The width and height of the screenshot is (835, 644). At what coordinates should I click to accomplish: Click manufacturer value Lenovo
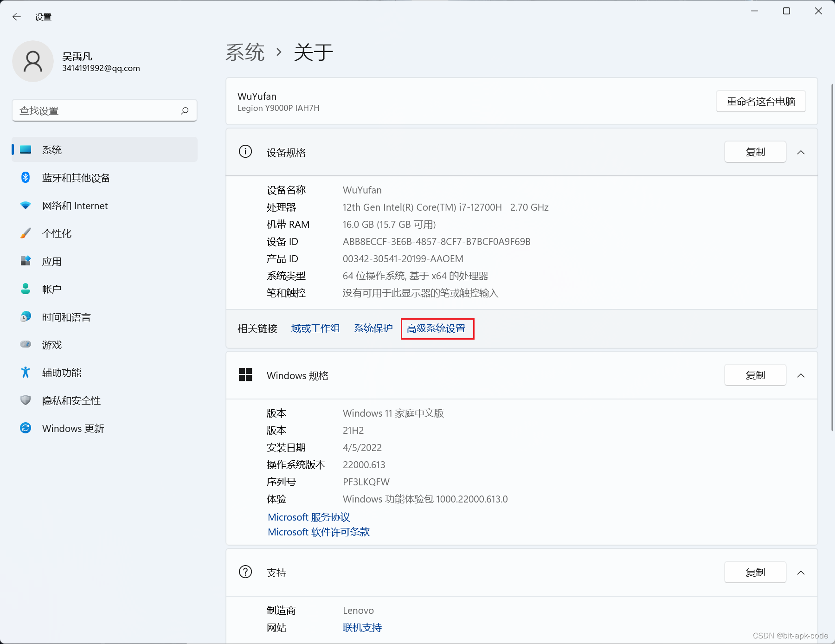pos(358,610)
